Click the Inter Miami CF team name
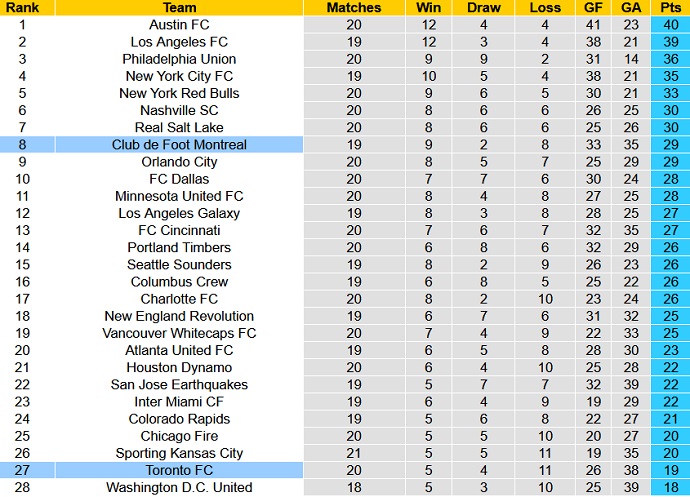Viewport: 690px width, 497px height. 179,402
